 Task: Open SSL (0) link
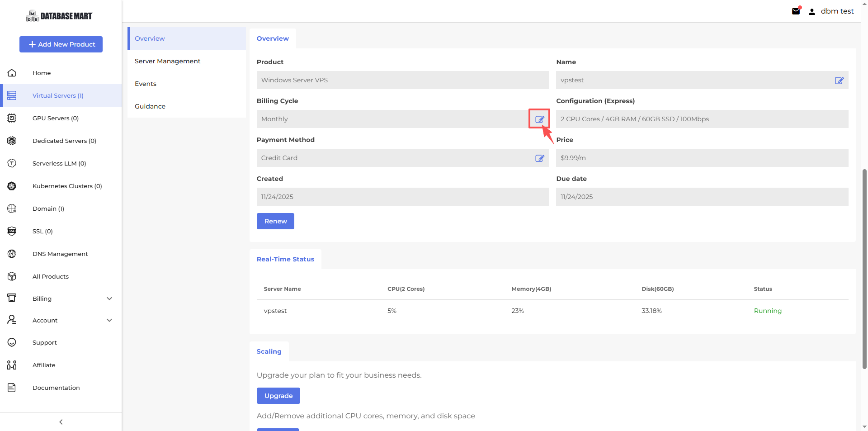(x=42, y=231)
